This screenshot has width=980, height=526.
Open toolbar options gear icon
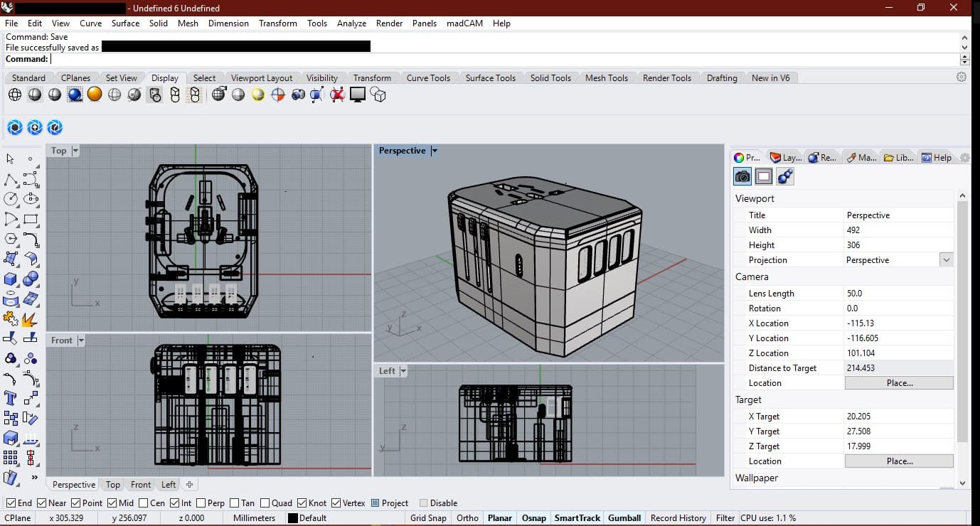962,77
